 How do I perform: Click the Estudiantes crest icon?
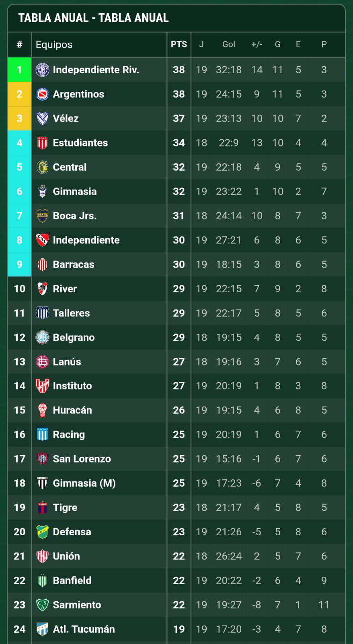[42, 143]
